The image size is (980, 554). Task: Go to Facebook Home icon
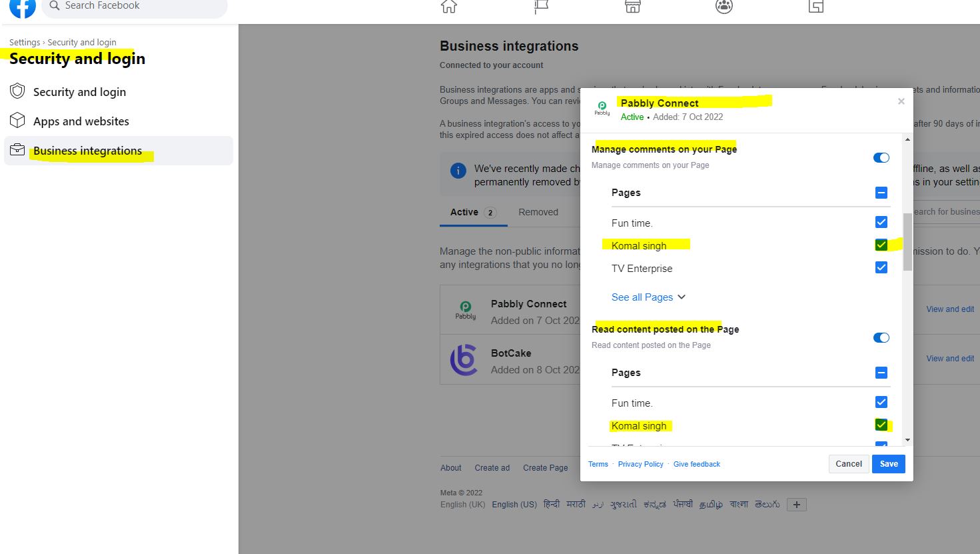click(449, 6)
